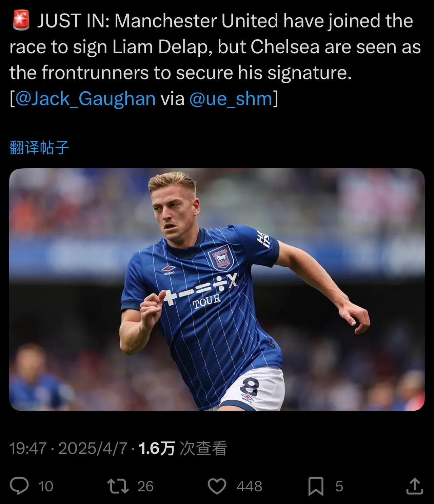
Task: Tap the 10 replies count
Action: coord(46,486)
